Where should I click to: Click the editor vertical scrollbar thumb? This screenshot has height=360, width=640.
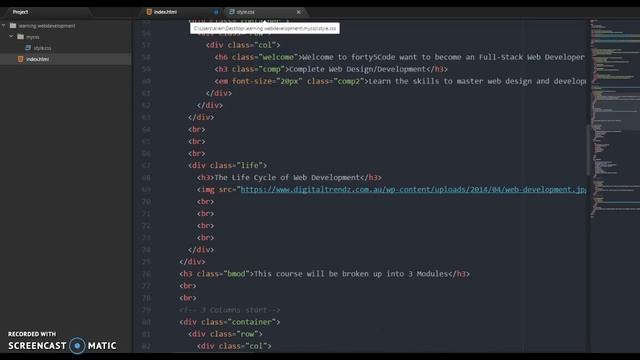(588, 150)
